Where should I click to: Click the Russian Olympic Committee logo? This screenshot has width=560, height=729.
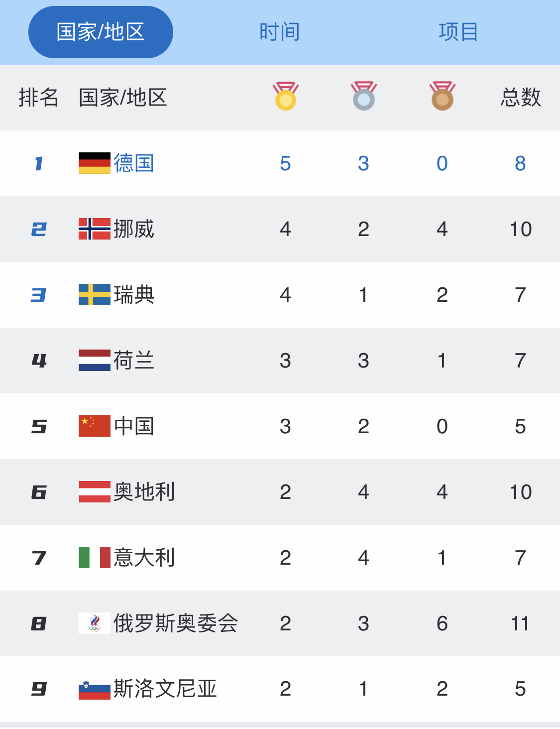pos(95,623)
